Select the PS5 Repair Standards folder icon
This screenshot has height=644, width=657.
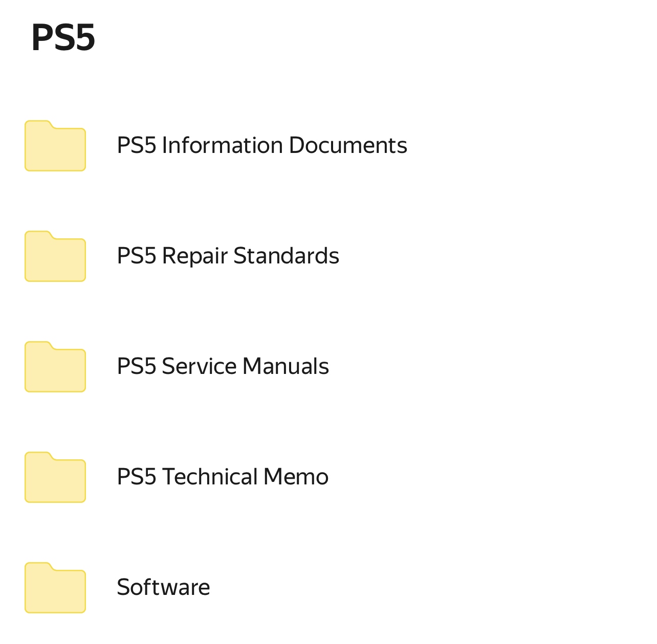click(x=55, y=256)
